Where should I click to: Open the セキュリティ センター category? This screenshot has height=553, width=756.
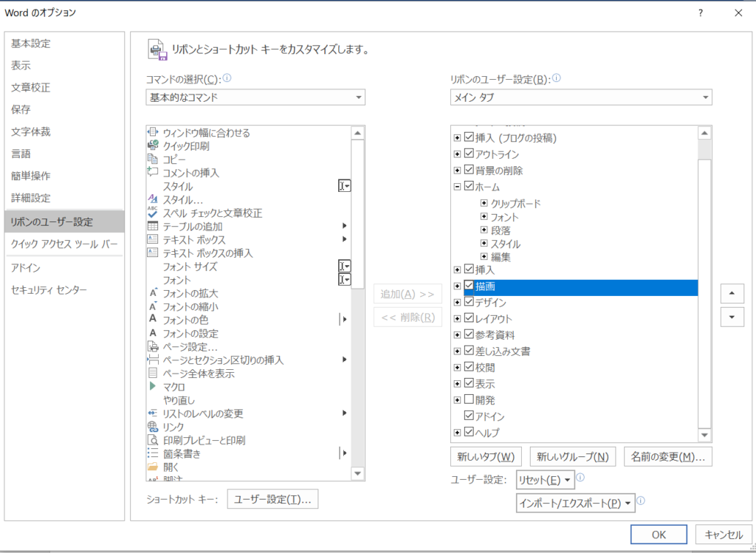pyautogui.click(x=64, y=290)
